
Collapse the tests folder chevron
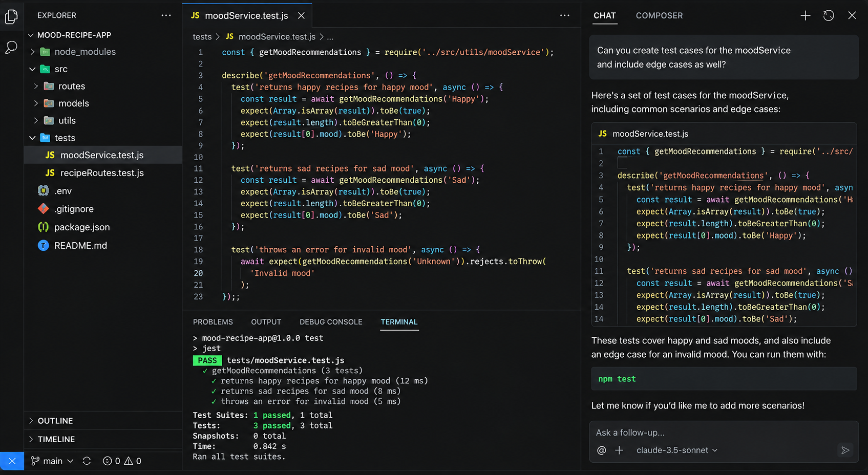pos(33,138)
